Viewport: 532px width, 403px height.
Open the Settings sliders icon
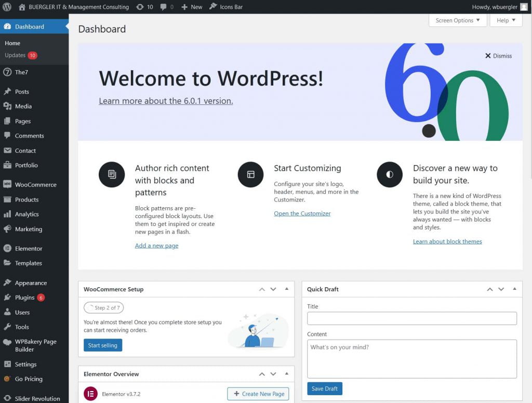tap(7, 364)
